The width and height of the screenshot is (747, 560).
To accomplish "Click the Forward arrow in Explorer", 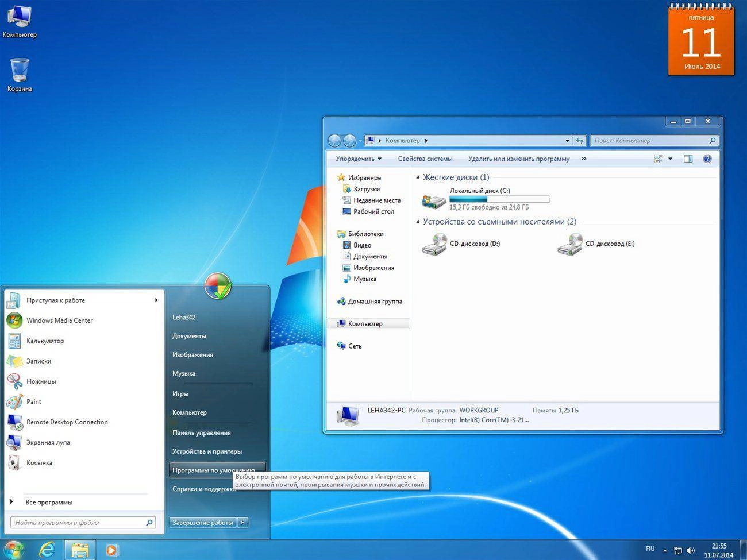I will 349,140.
